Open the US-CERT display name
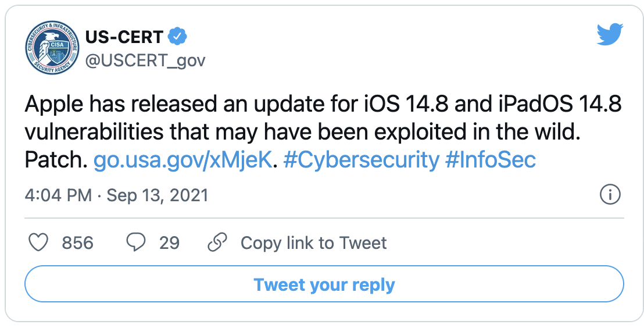 point(124,37)
